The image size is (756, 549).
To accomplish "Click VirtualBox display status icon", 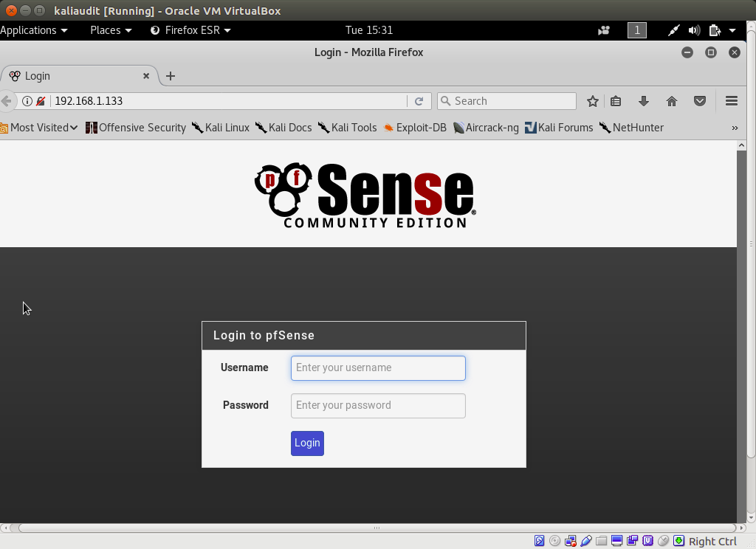I will tap(616, 541).
